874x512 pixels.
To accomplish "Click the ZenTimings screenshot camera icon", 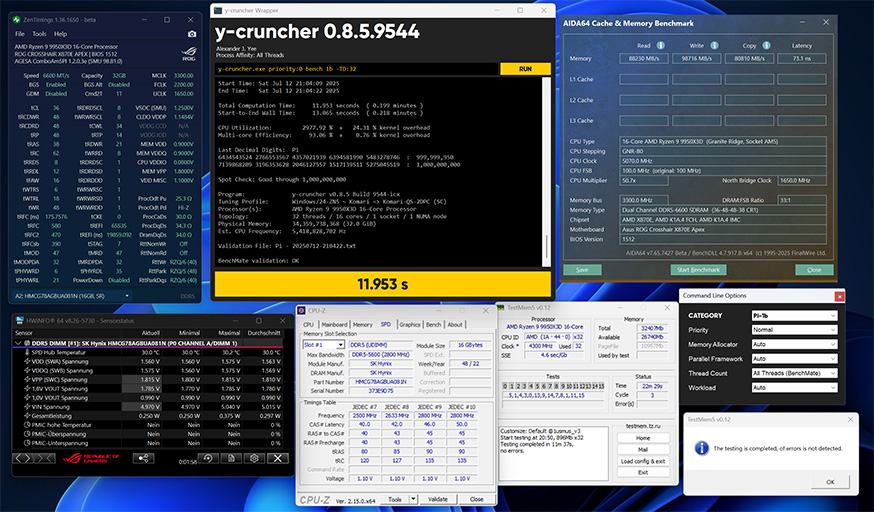I will pos(192,34).
